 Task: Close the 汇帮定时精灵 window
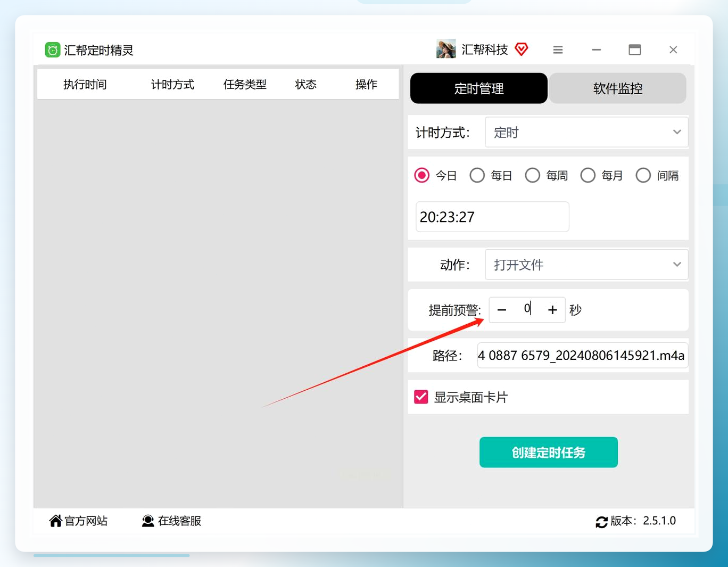(673, 50)
